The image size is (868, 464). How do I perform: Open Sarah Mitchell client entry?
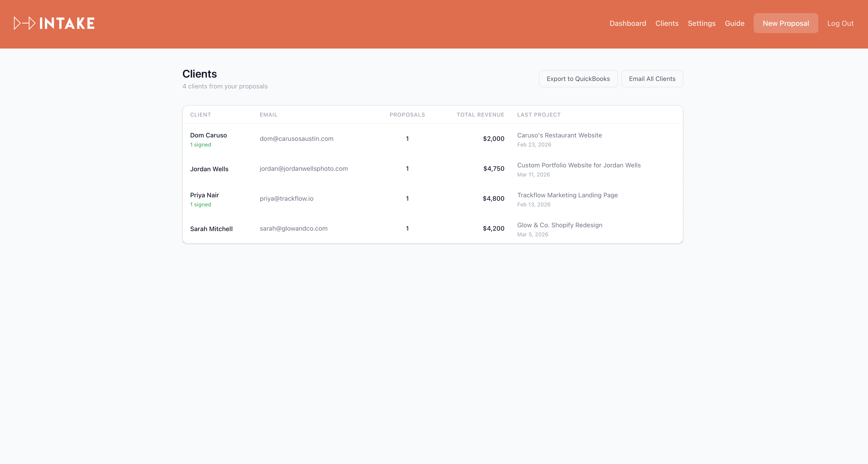point(211,229)
